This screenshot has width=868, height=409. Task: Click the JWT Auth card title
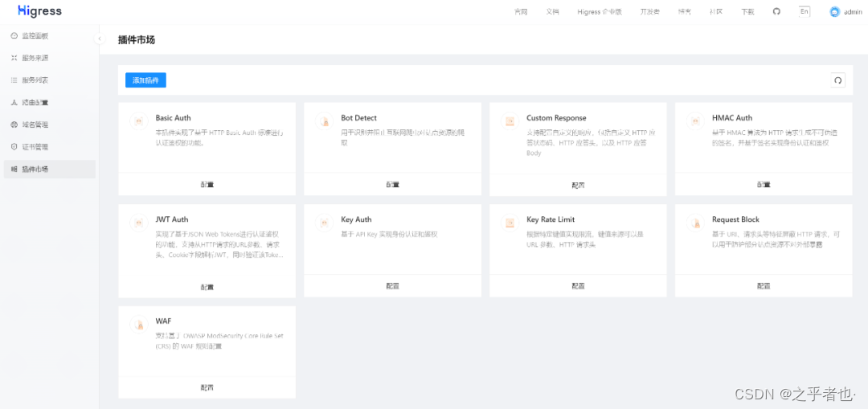click(172, 219)
